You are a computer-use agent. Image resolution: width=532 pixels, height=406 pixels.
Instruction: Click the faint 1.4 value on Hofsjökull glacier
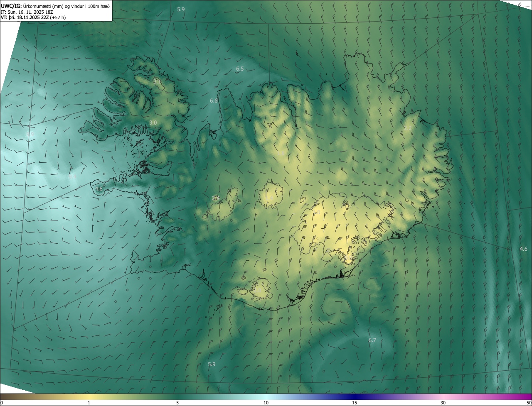(270, 198)
